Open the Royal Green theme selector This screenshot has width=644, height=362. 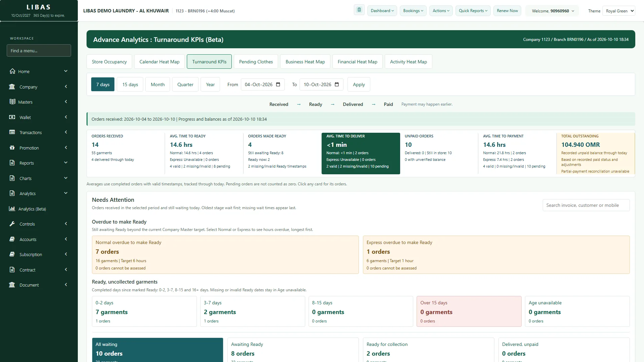(619, 11)
